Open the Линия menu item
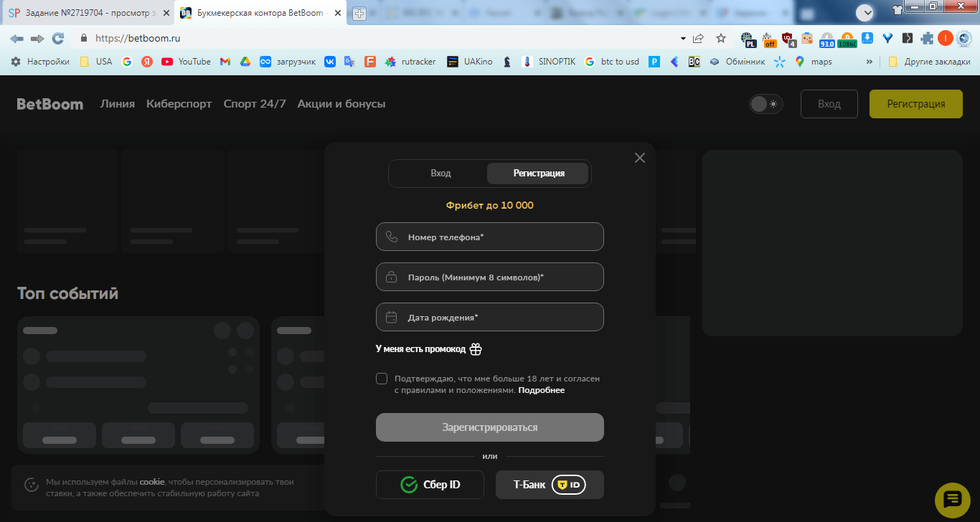 pos(118,104)
